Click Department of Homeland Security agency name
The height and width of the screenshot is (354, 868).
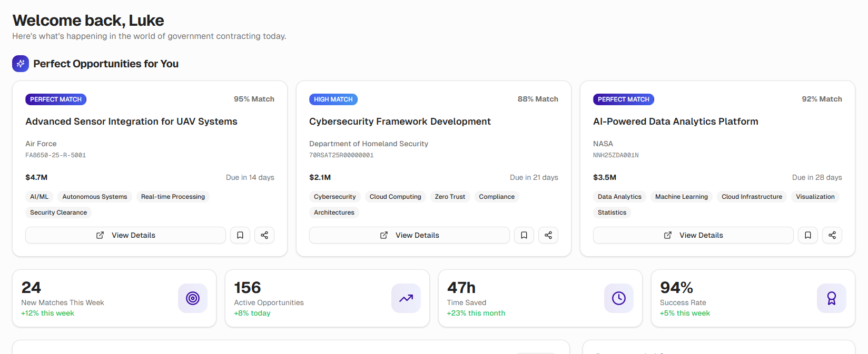pyautogui.click(x=369, y=144)
